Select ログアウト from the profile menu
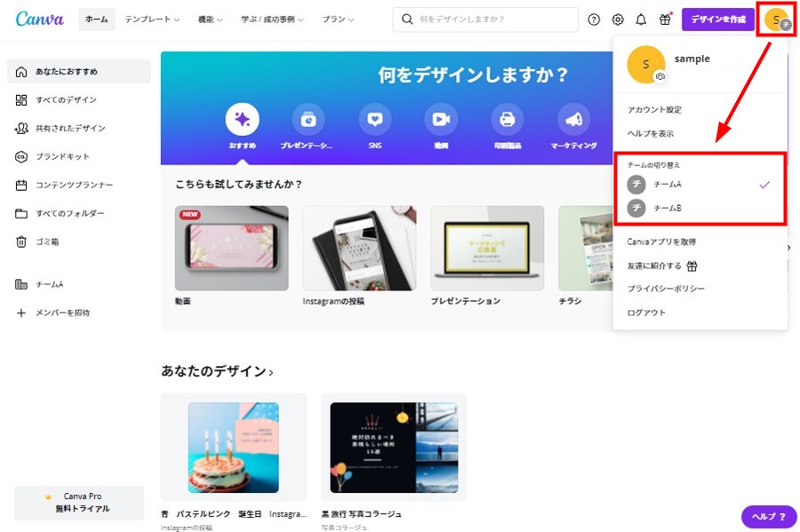Viewport: 800px width, 532px height. pos(646,313)
